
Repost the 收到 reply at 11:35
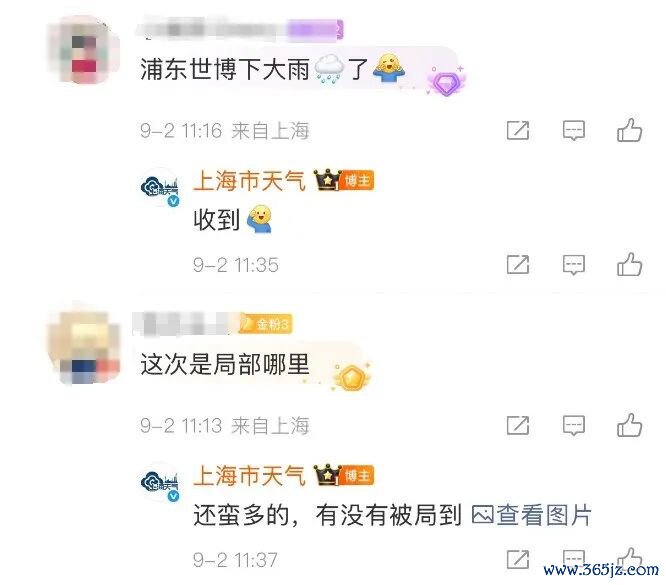click(x=518, y=265)
